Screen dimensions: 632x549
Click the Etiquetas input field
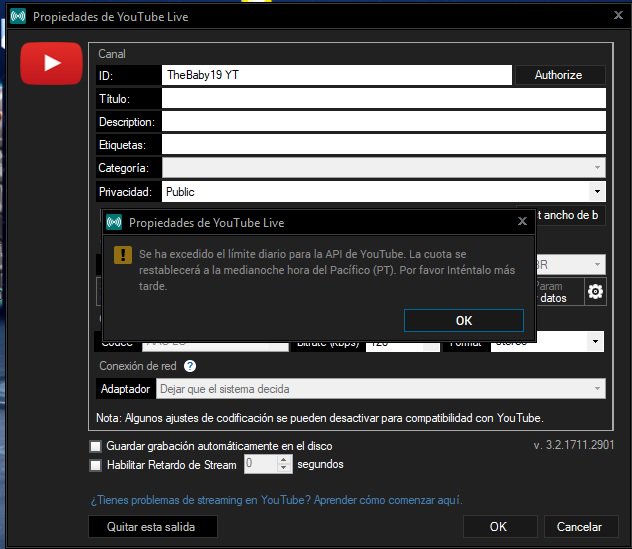(383, 144)
